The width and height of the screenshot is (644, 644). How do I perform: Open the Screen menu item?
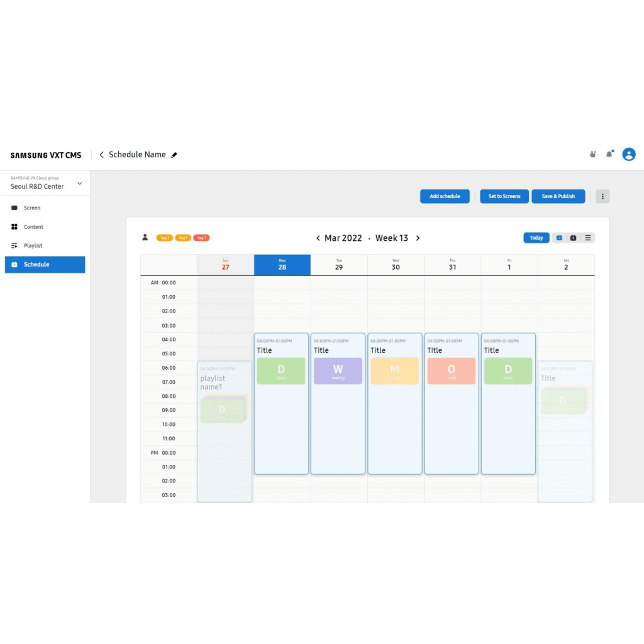(32, 208)
